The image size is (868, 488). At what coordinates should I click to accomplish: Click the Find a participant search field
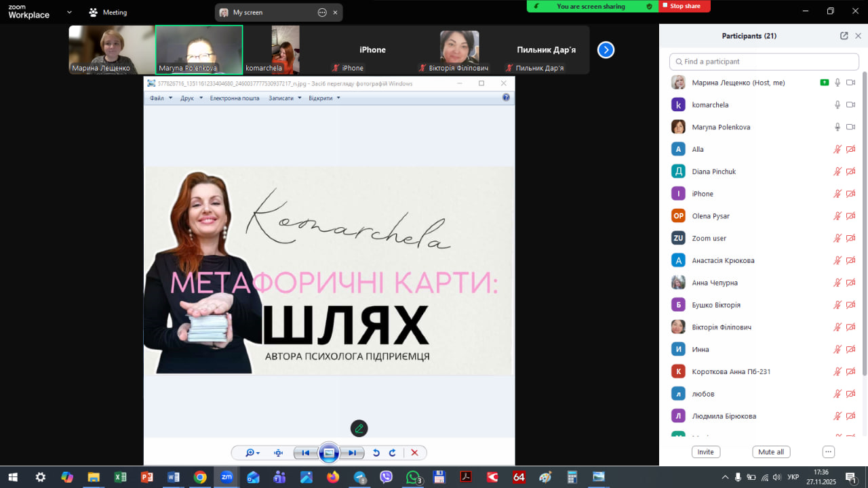(764, 62)
